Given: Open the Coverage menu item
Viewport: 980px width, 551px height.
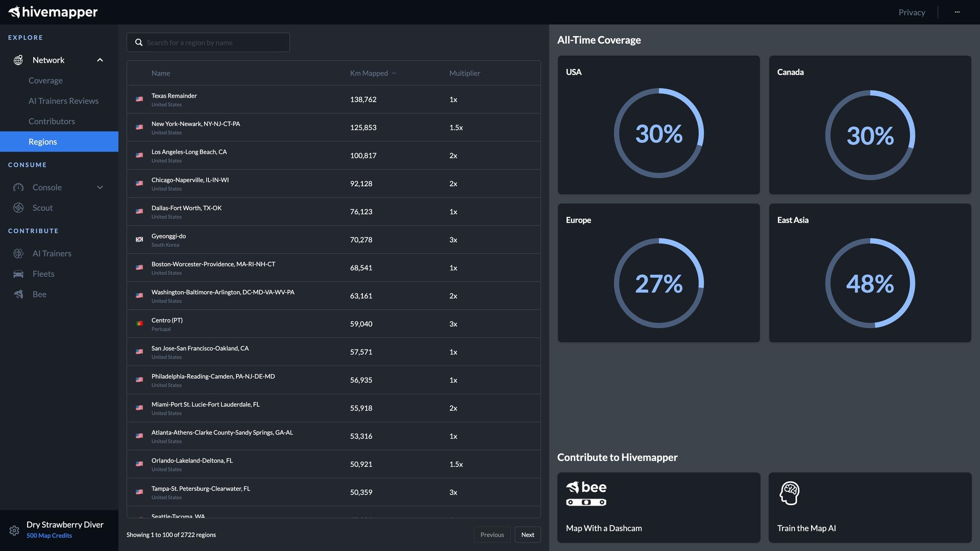Looking at the screenshot, I should pyautogui.click(x=46, y=80).
